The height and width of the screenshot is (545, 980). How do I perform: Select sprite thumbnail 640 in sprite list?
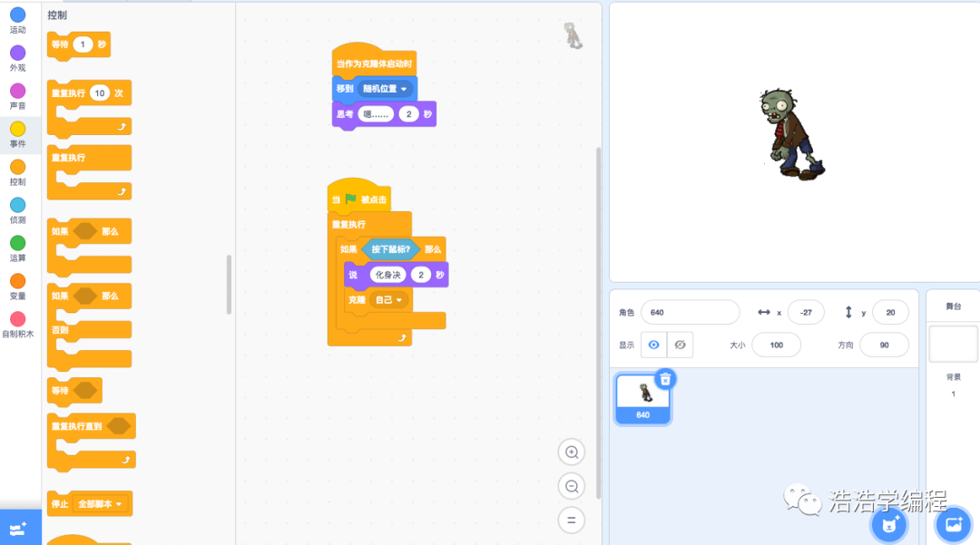(x=643, y=400)
